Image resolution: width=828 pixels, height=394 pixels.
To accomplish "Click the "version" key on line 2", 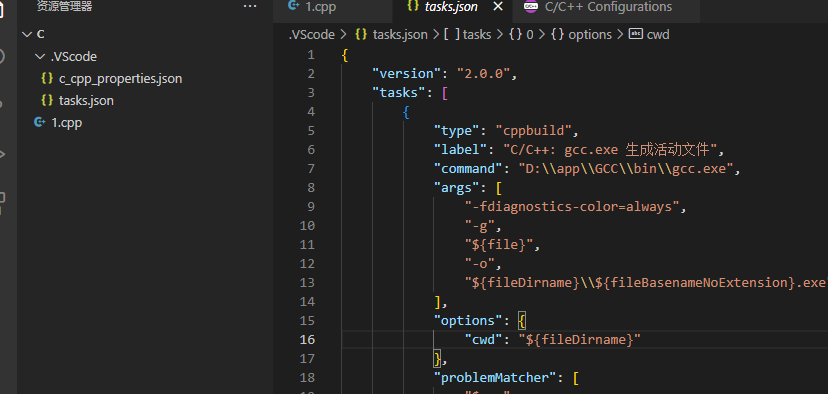I will click(407, 74).
